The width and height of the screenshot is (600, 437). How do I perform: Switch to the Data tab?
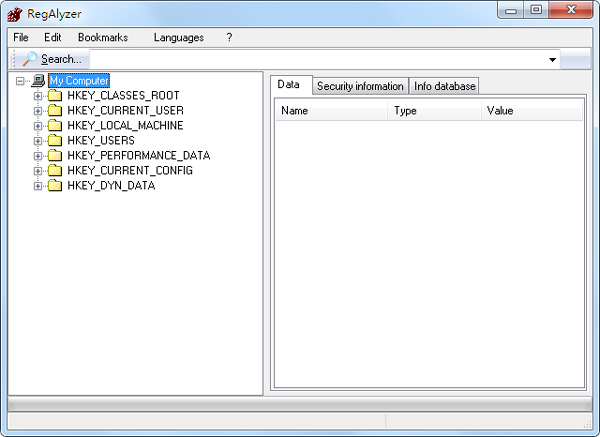coord(291,84)
